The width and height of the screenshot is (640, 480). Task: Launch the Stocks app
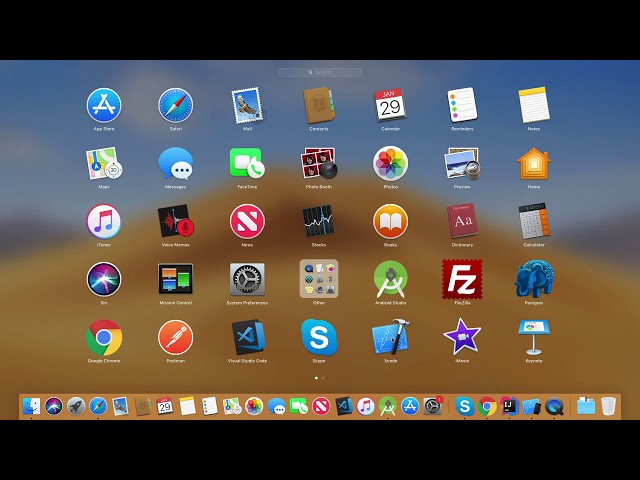point(319,221)
